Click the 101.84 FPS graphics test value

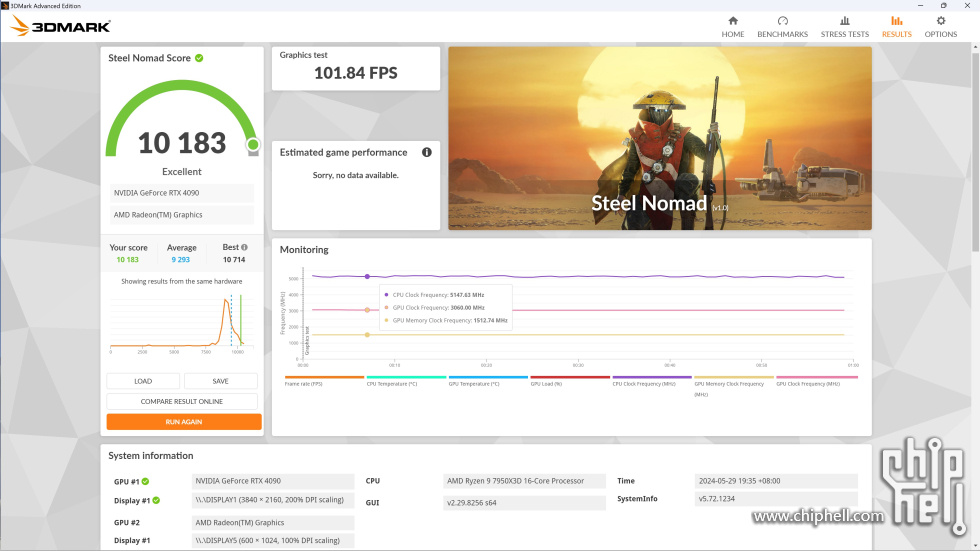pyautogui.click(x=356, y=73)
